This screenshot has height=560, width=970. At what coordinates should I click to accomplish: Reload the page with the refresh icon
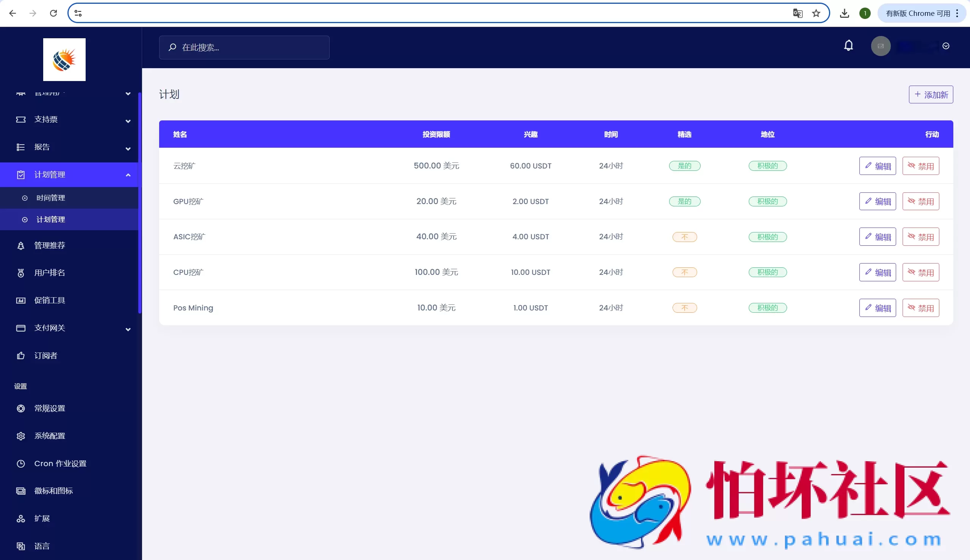pos(53,14)
